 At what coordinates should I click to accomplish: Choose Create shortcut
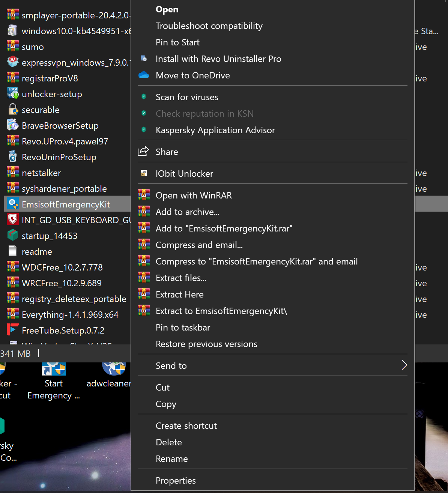186,426
